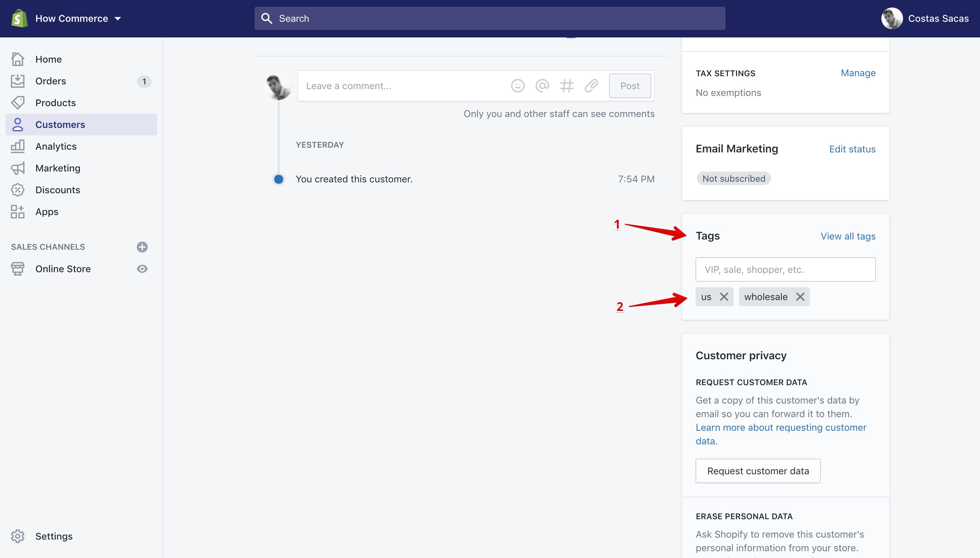980x558 pixels.
Task: Open Online Store sales channel
Action: pyautogui.click(x=63, y=269)
